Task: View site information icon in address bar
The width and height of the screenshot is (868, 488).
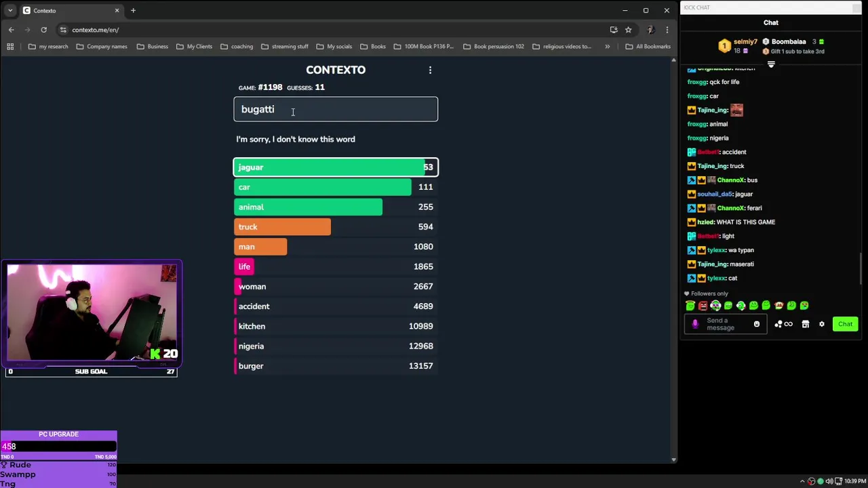Action: click(x=63, y=30)
